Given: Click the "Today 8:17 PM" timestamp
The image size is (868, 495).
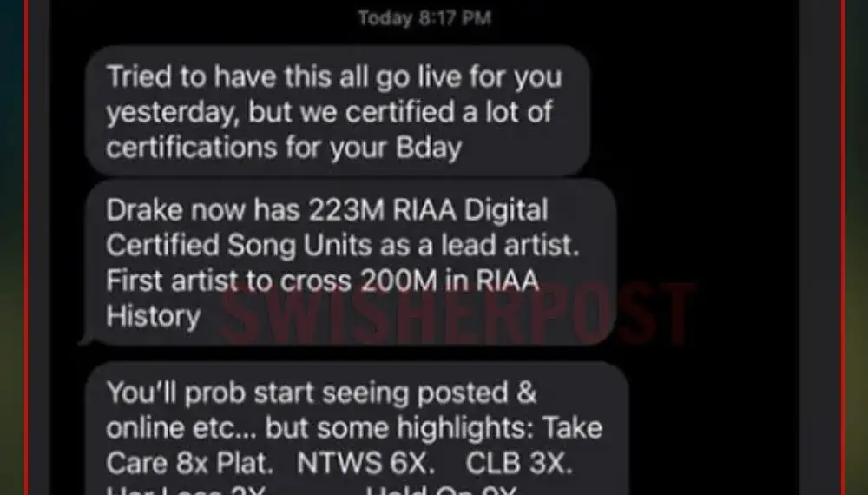Looking at the screenshot, I should coord(424,17).
